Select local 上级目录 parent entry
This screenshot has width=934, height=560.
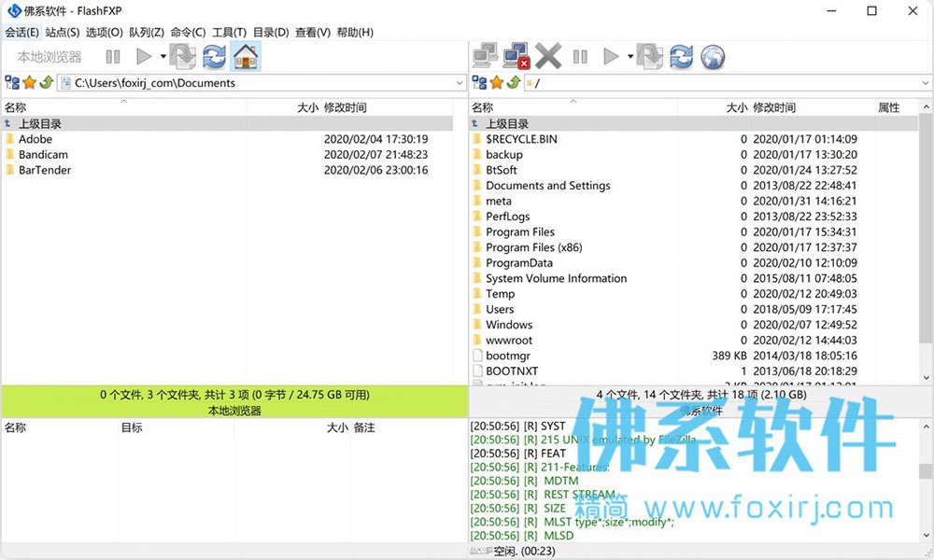pos(227,124)
